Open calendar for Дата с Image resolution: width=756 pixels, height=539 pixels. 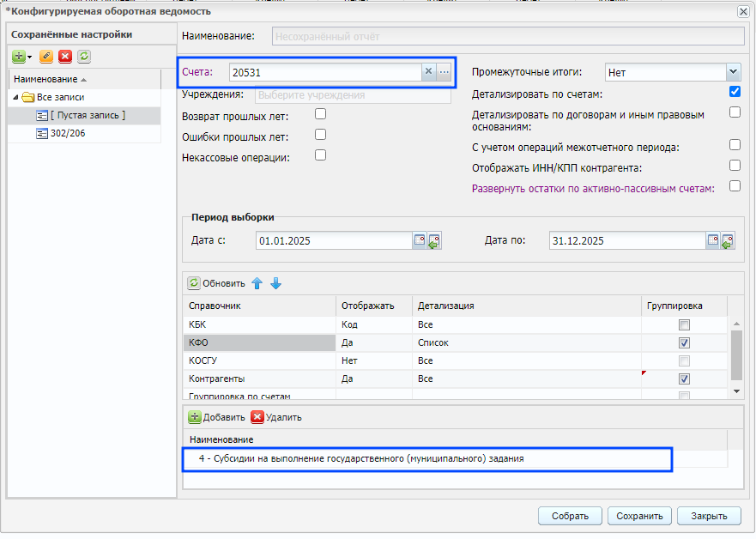420,240
